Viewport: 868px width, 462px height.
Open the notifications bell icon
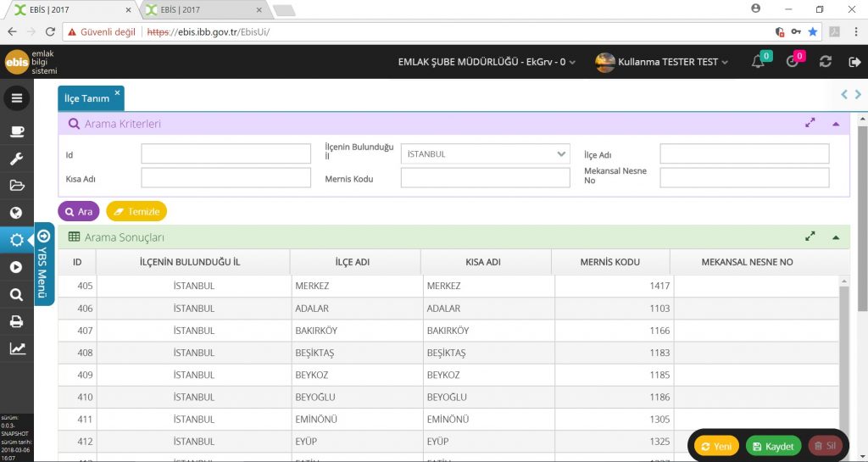(758, 62)
